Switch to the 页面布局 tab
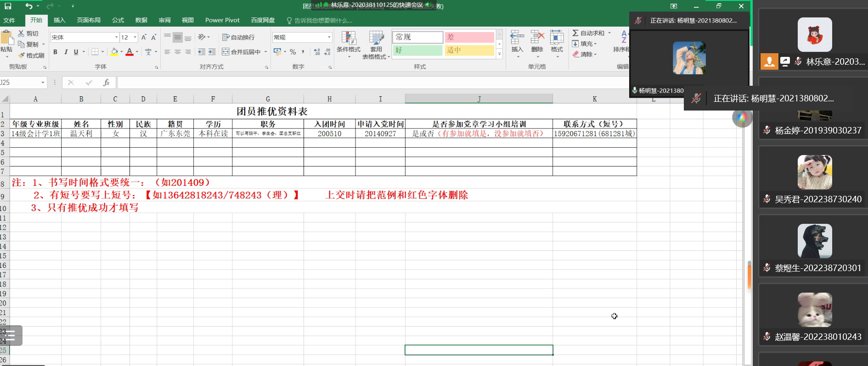Viewport: 868px width, 366px height. click(89, 20)
